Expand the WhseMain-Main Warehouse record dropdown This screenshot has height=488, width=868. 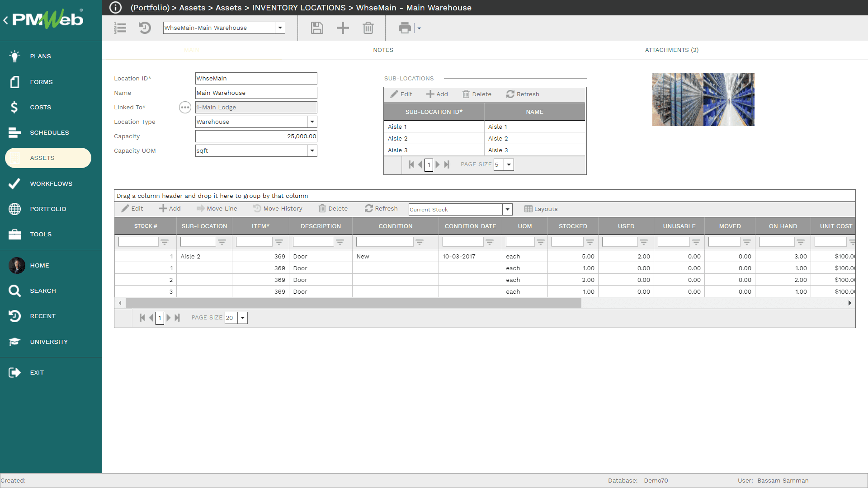tap(280, 28)
